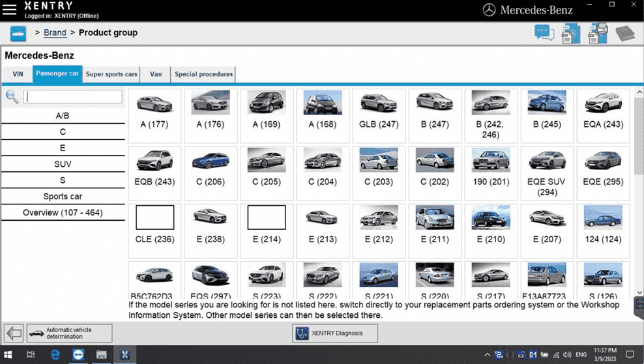This screenshot has width=644, height=364.
Task: Click scrollbar down arrow in model grid
Action: pyautogui.click(x=639, y=292)
